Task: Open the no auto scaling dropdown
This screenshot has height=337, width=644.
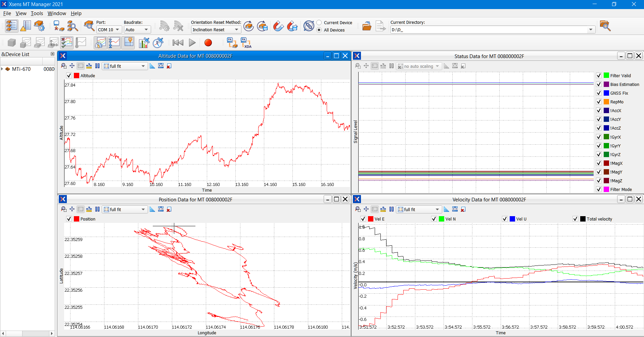Action: click(x=419, y=66)
